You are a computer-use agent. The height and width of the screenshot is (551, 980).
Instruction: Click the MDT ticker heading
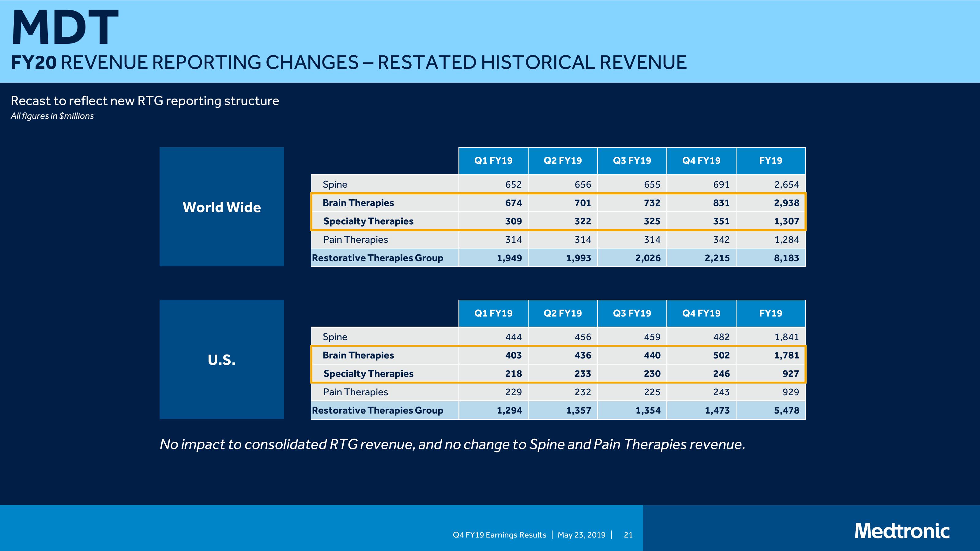[65, 27]
